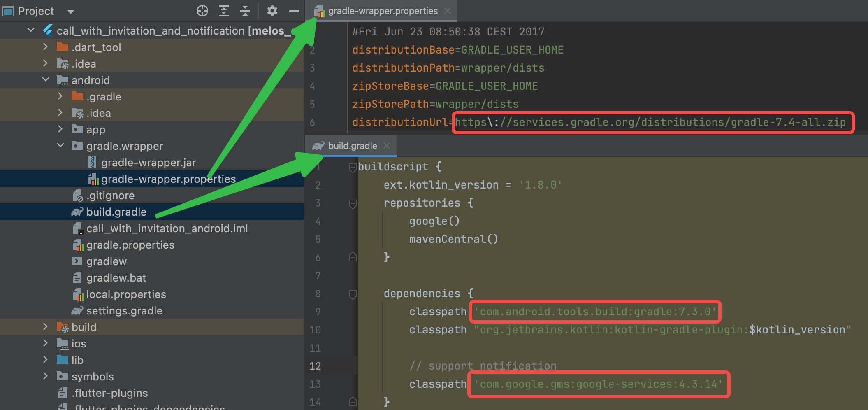
Task: Fold the buildscript block gutter marker
Action: coord(353,167)
